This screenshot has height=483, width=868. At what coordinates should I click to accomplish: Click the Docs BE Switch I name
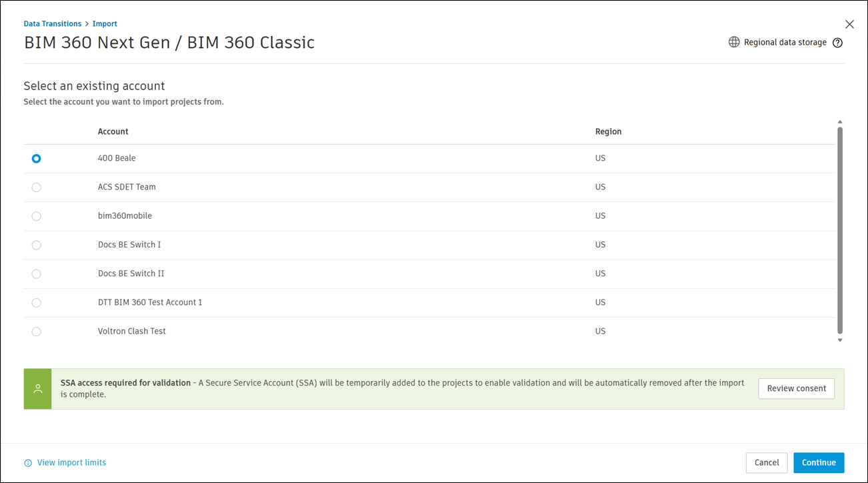coord(129,244)
